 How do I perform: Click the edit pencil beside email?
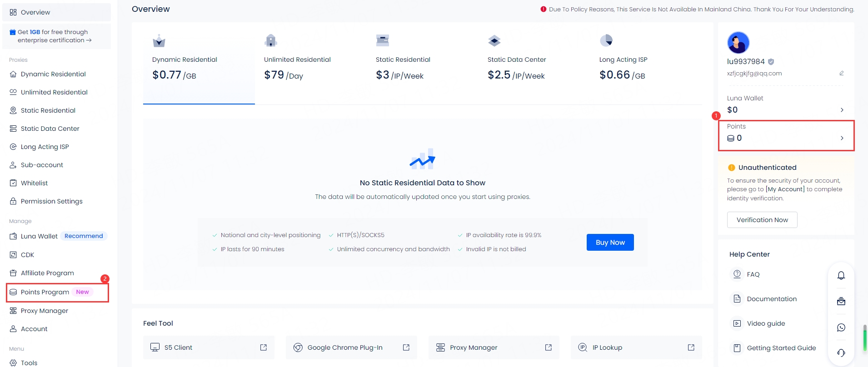click(841, 73)
